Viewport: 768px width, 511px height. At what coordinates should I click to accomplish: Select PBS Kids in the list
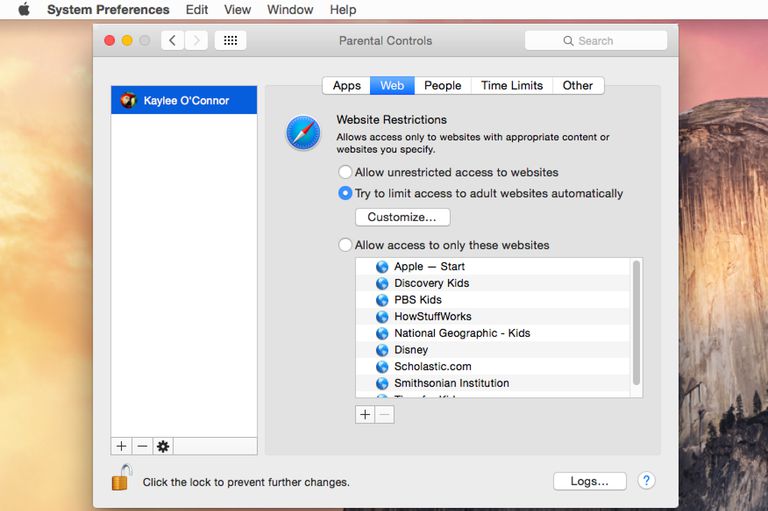pos(493,300)
